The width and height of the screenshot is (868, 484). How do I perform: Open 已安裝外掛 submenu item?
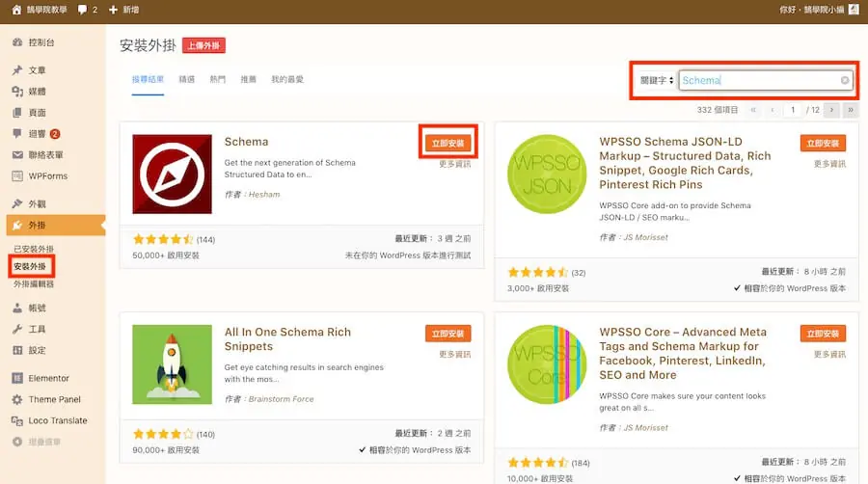click(34, 249)
